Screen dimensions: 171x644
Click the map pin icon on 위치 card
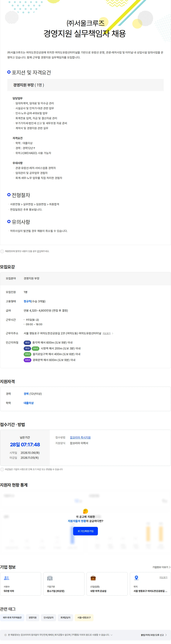pyautogui.click(x=136, y=578)
